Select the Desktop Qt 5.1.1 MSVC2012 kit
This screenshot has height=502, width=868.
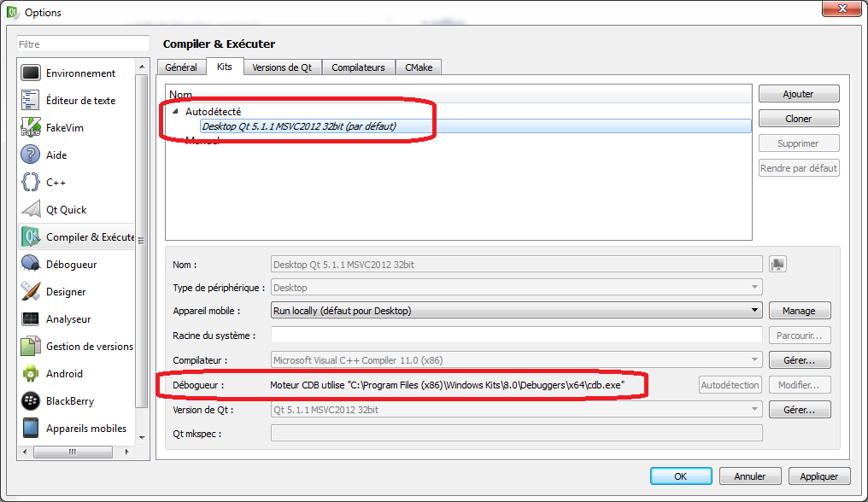click(x=299, y=126)
